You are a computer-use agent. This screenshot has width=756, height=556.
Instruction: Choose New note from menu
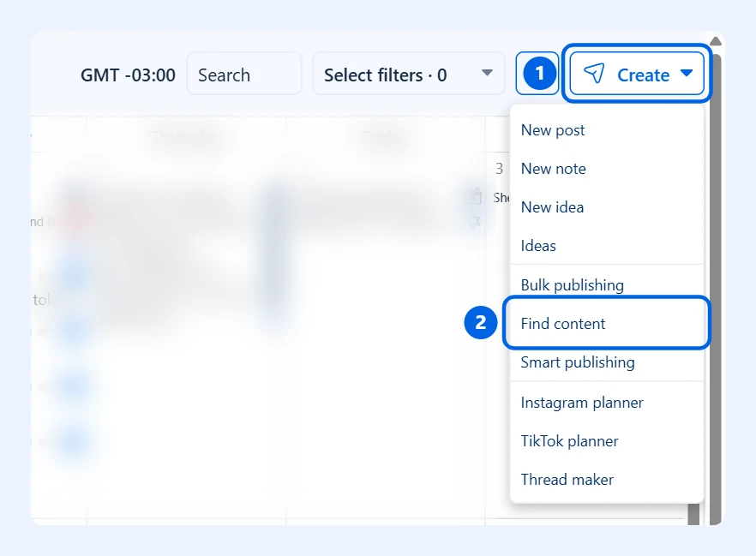[x=607, y=169]
